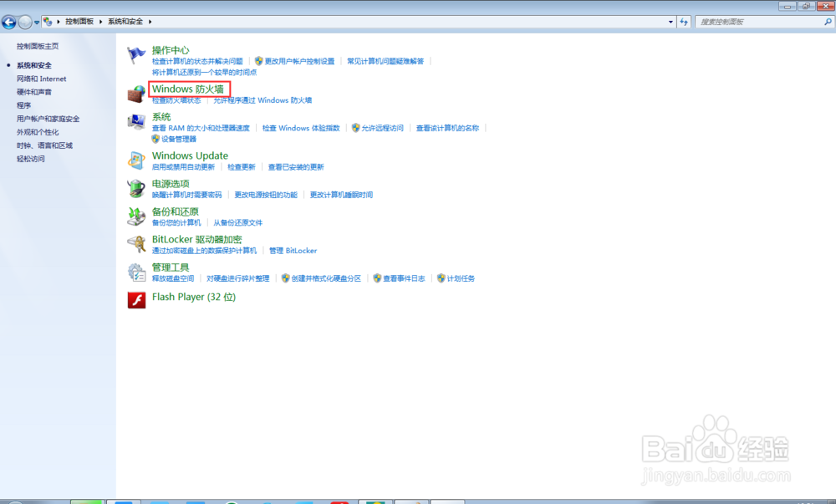
Task: Click 更改电源按钮的功能 link
Action: [x=266, y=195]
